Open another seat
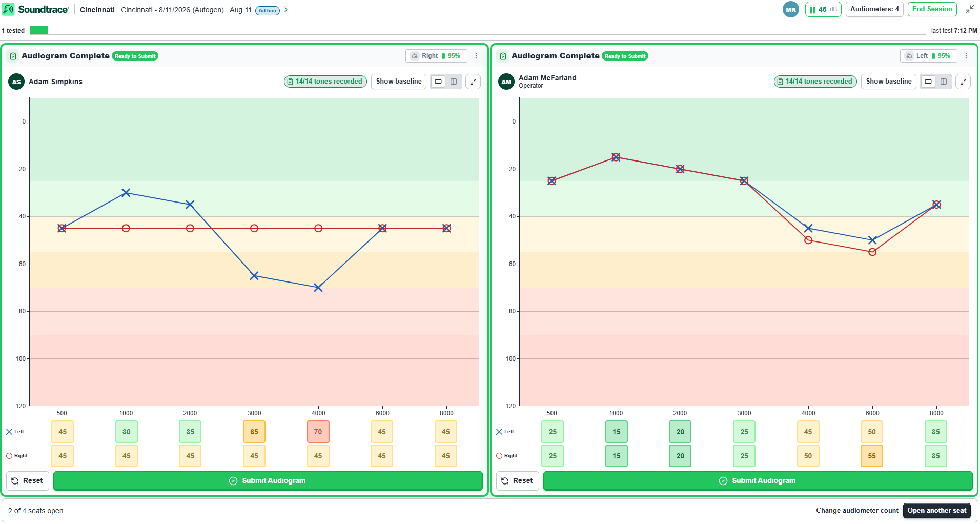This screenshot has height=524, width=980. tap(936, 511)
